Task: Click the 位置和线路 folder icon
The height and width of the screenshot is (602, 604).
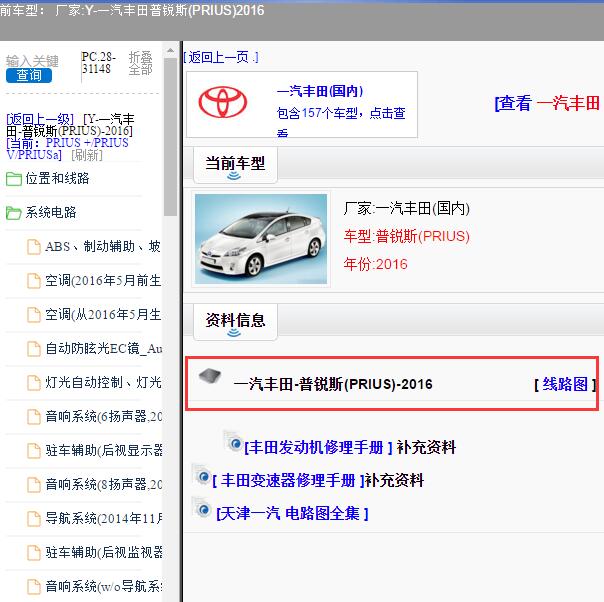Action: pyautogui.click(x=13, y=179)
